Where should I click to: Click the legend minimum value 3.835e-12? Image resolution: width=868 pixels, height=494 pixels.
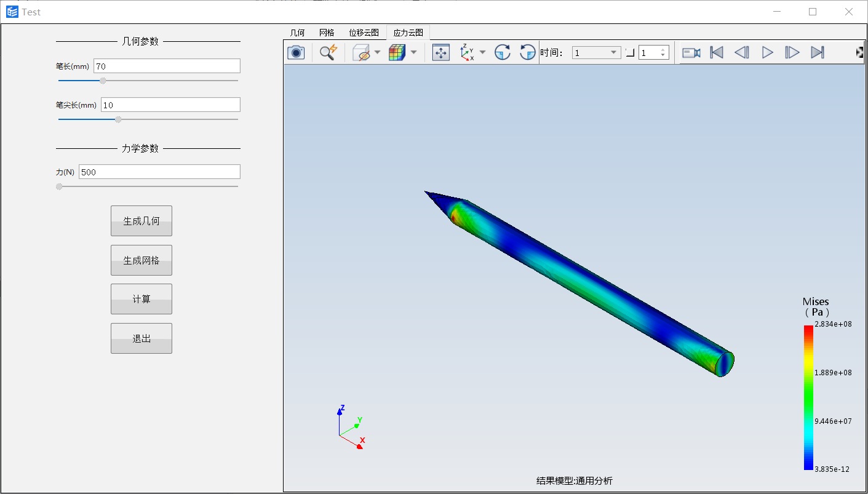click(x=832, y=469)
